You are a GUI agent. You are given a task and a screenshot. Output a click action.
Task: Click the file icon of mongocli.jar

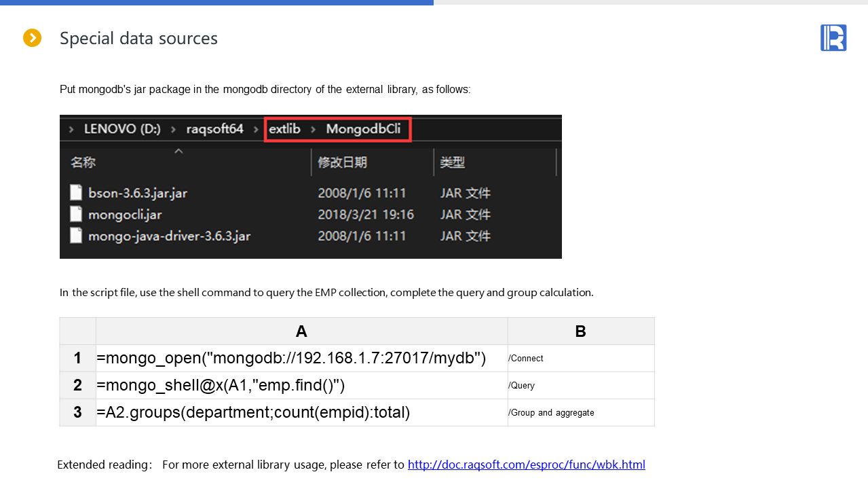click(x=76, y=215)
